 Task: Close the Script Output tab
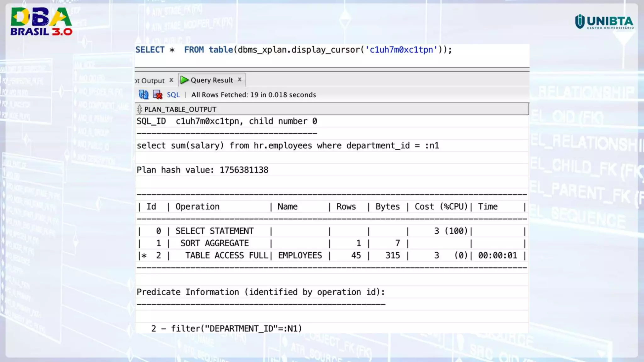(x=171, y=80)
